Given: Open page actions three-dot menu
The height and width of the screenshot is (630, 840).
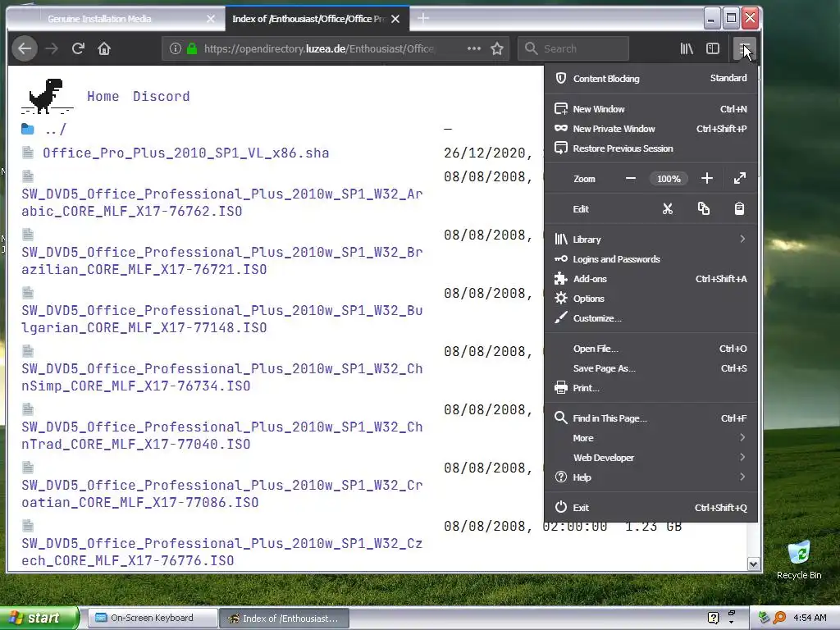Looking at the screenshot, I should [473, 48].
